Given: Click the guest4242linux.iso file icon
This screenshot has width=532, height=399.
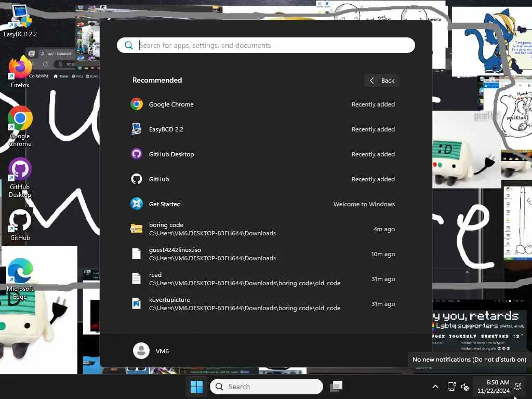Looking at the screenshot, I should point(137,254).
